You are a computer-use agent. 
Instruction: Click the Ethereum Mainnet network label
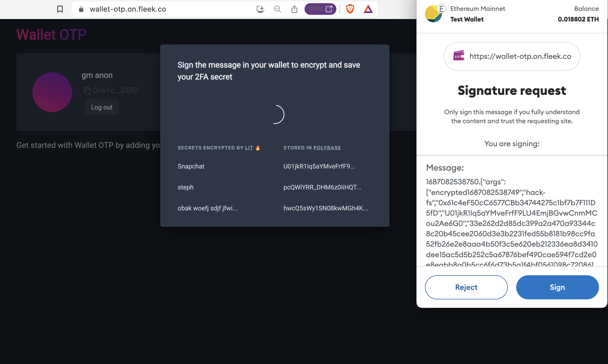click(478, 9)
